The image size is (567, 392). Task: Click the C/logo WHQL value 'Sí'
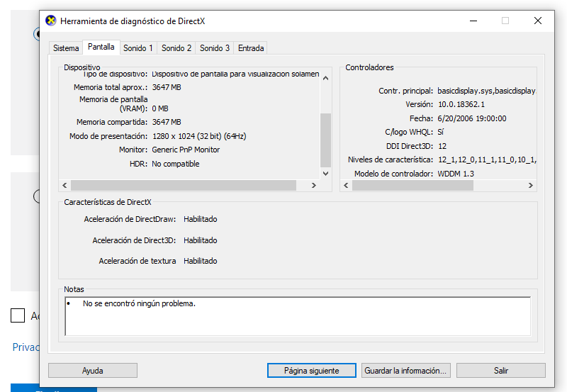tap(440, 132)
